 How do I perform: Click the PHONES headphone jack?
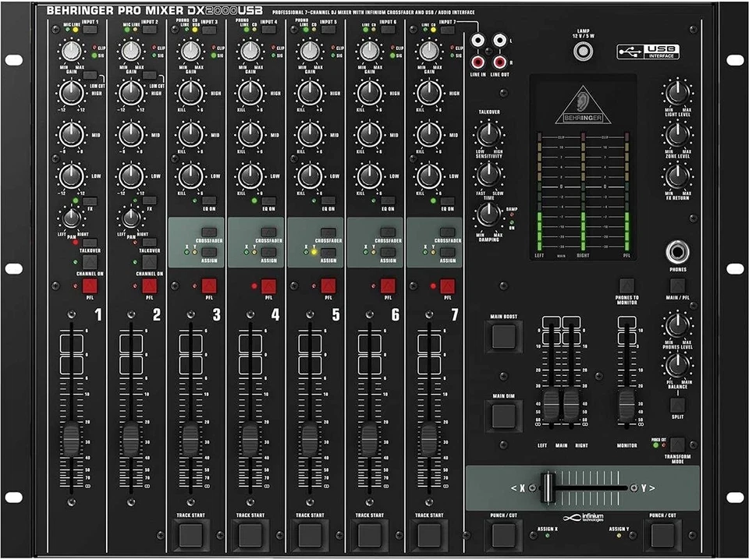(x=677, y=253)
